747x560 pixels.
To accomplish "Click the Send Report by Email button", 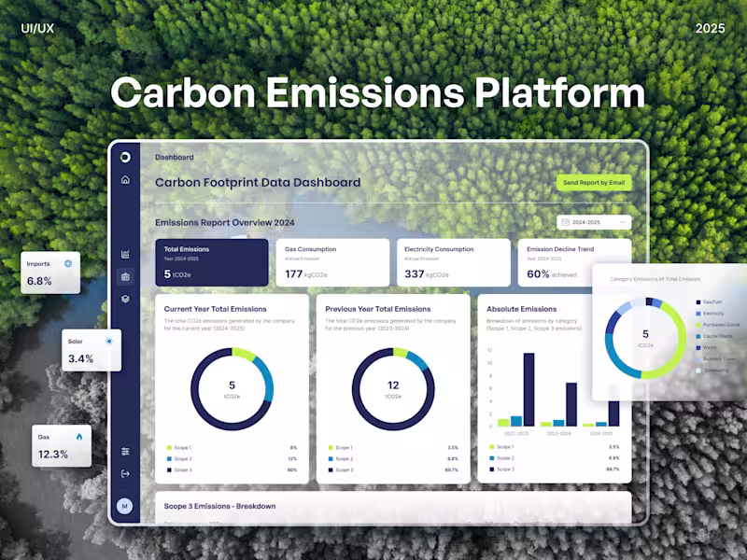I will (x=594, y=182).
